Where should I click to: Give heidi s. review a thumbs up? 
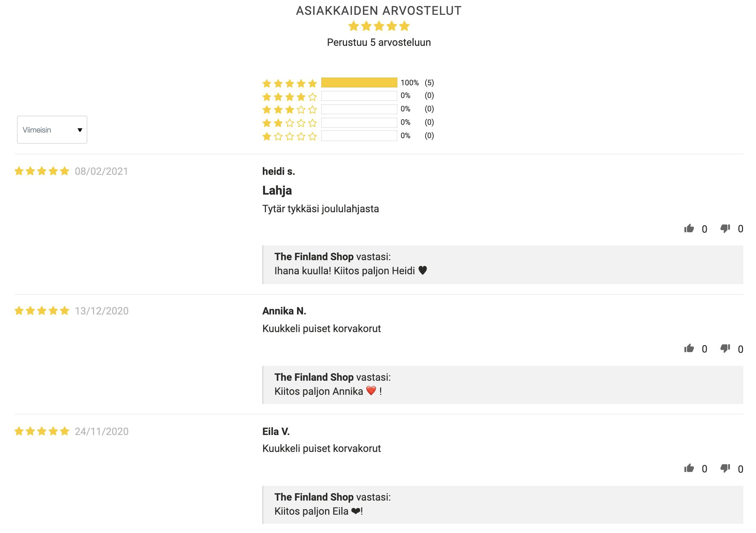coord(689,229)
